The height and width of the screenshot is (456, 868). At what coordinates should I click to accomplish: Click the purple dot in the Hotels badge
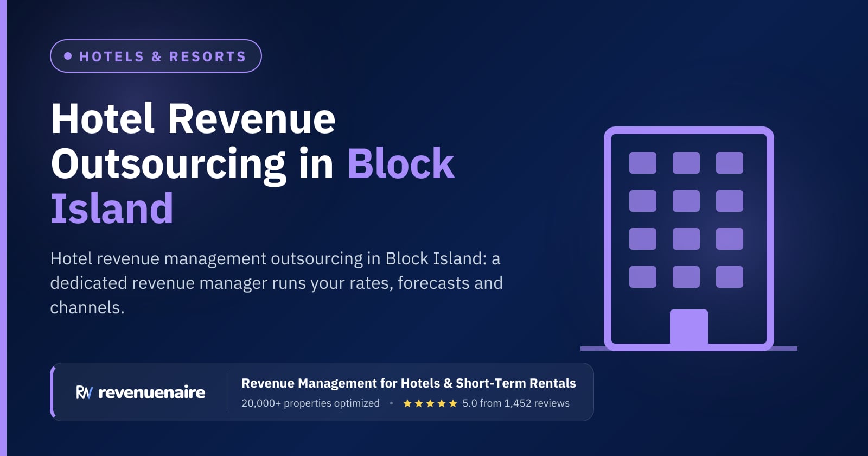coord(68,56)
